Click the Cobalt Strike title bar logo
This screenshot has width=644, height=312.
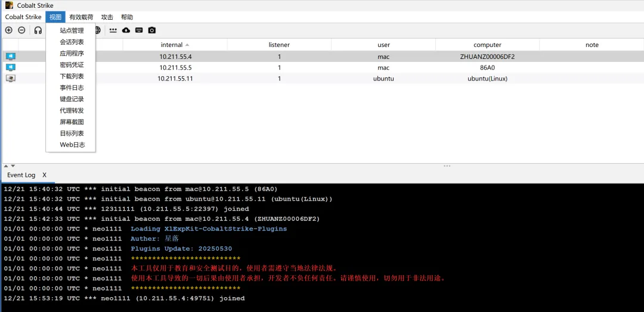click(9, 5)
